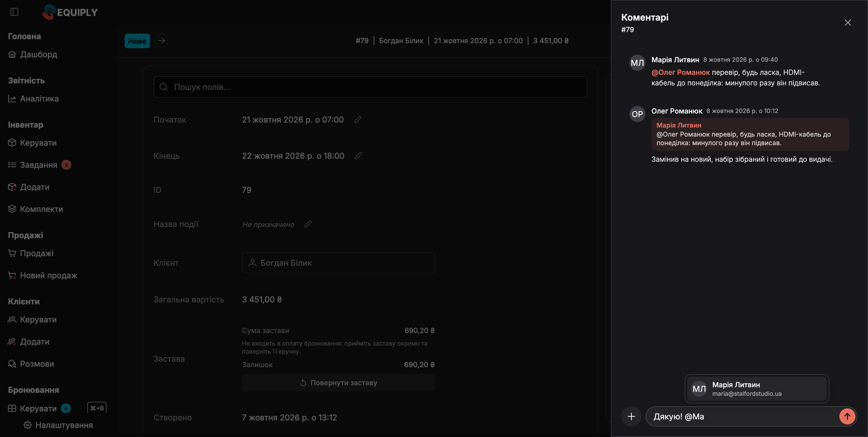Image resolution: width=868 pixels, height=437 pixels.
Task: Click ОР avatar of Олег Романюк comment
Action: (637, 114)
